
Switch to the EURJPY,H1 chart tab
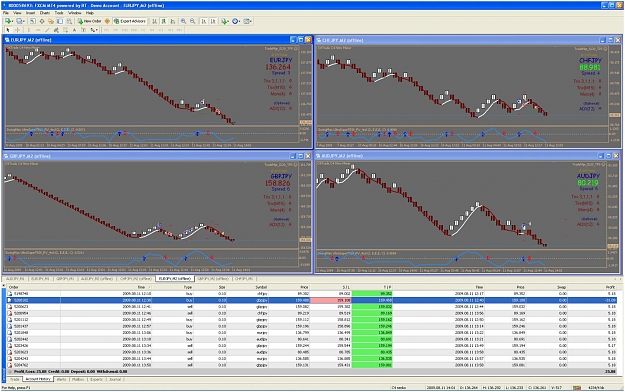40,279
